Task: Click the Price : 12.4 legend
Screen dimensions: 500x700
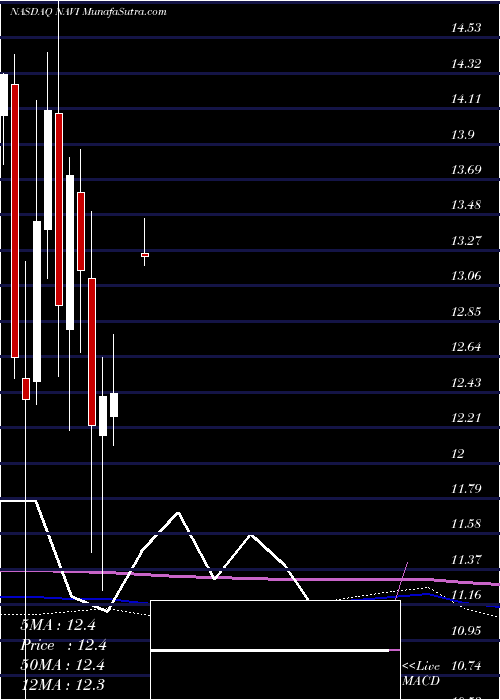Action: coord(64,645)
